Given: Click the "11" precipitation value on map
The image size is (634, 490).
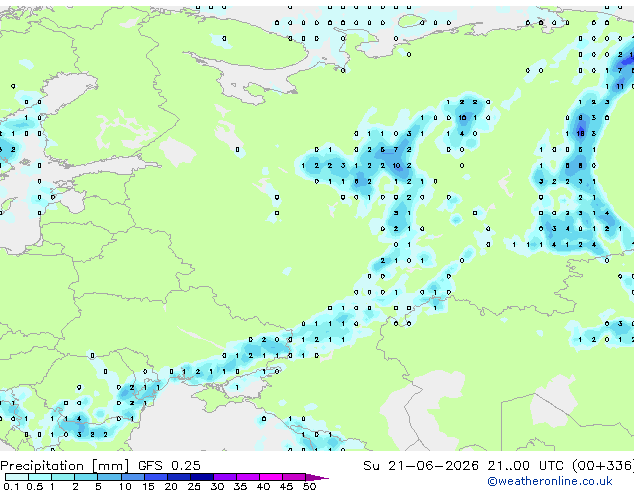Looking at the screenshot, I should click(620, 87).
